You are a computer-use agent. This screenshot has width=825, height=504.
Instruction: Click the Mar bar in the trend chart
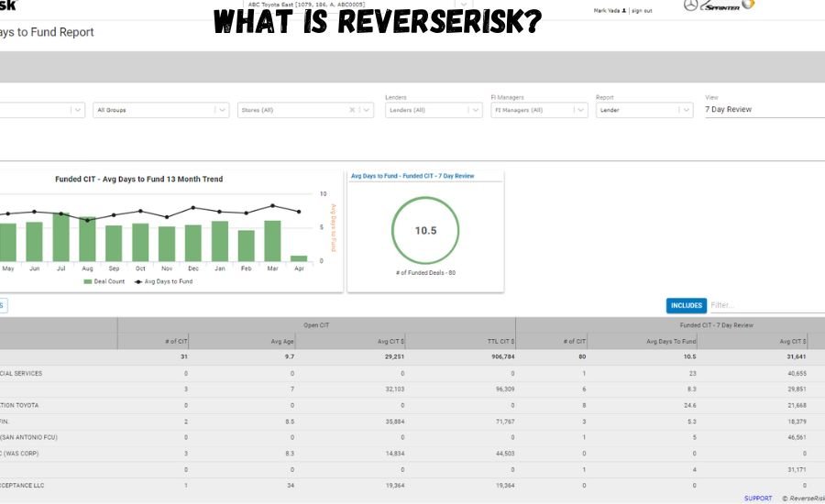[x=272, y=241]
